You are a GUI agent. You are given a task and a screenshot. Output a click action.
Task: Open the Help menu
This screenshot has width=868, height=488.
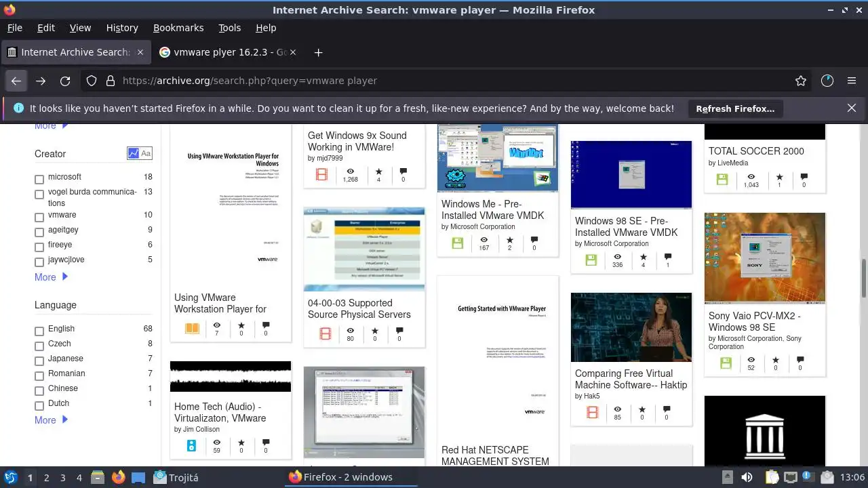coord(266,28)
